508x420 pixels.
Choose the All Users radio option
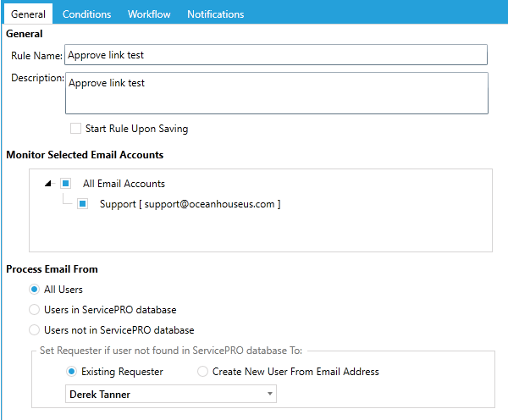(35, 290)
